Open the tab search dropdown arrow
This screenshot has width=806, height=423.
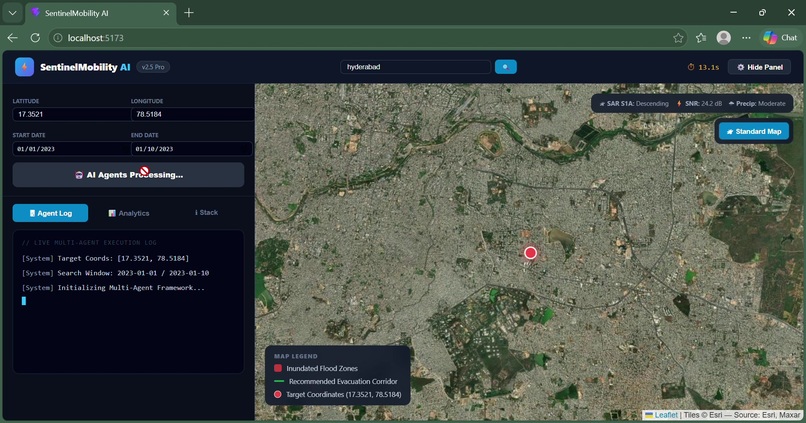pyautogui.click(x=12, y=13)
